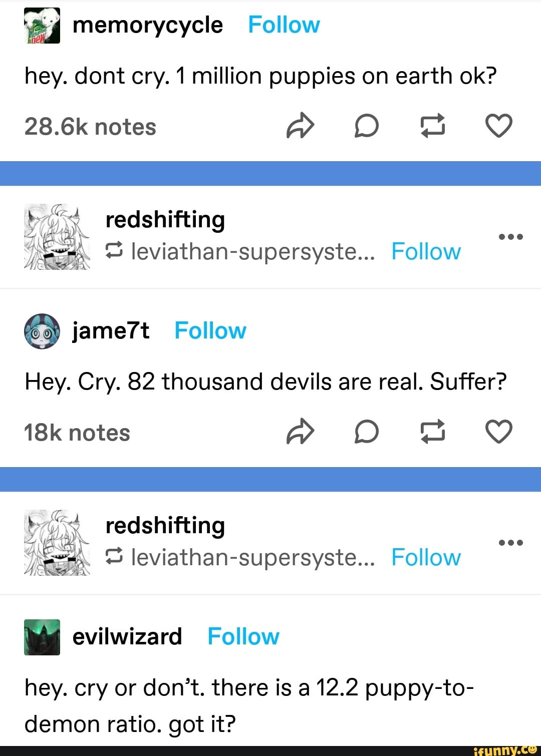This screenshot has height=756, width=541.
Task: Share jame7t's devils post
Action: 300,432
